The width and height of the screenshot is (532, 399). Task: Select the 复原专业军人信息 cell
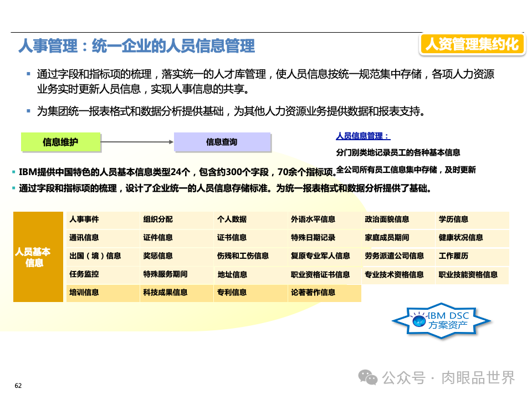[x=324, y=257]
